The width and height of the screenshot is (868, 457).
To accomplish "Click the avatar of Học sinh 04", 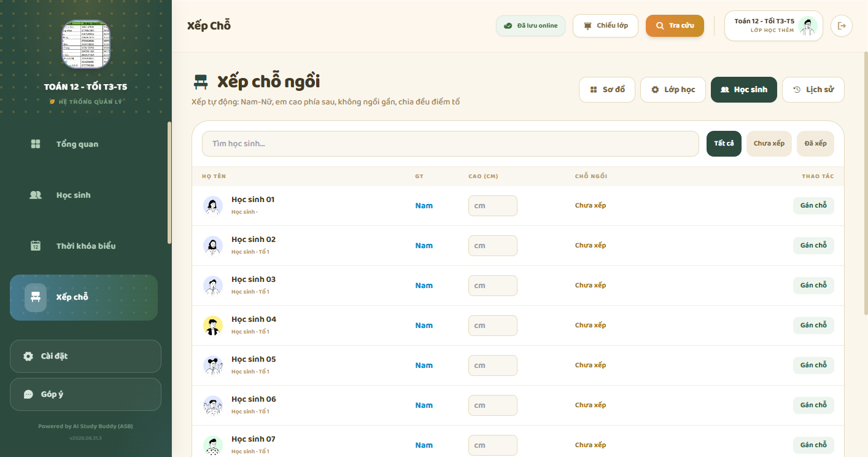I will (213, 326).
